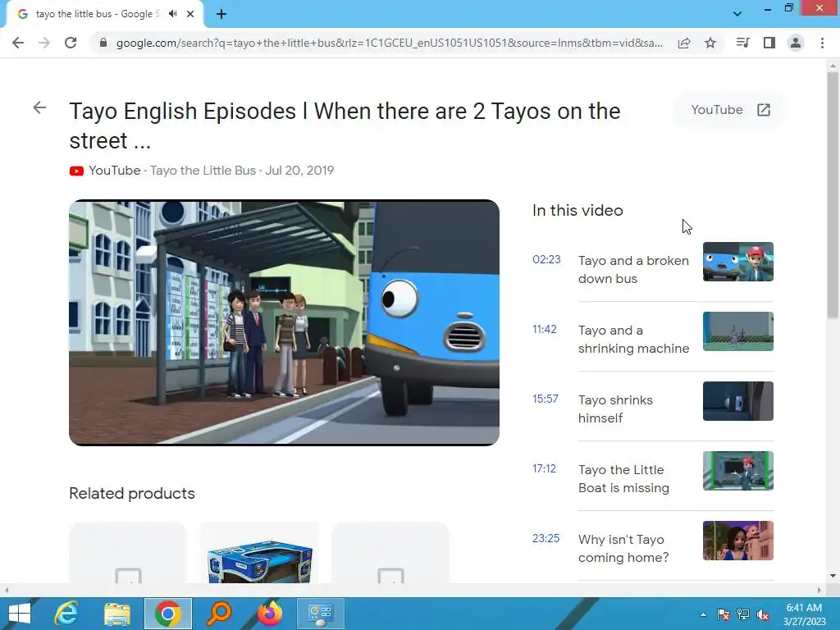Click the Related products heading

tap(132, 493)
